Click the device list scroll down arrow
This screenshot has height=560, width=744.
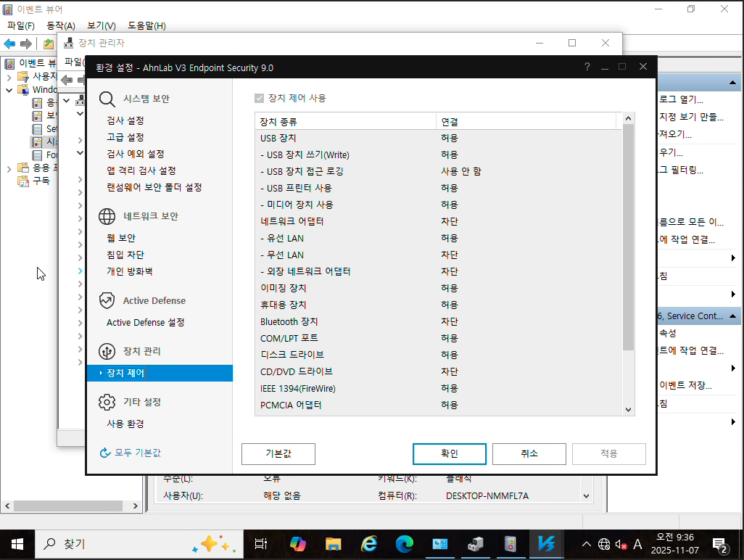(628, 410)
